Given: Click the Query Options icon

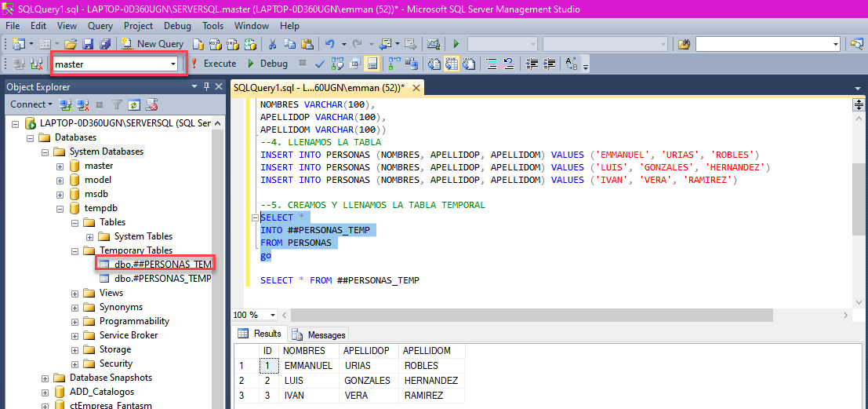Looking at the screenshot, I should pyautogui.click(x=355, y=64).
